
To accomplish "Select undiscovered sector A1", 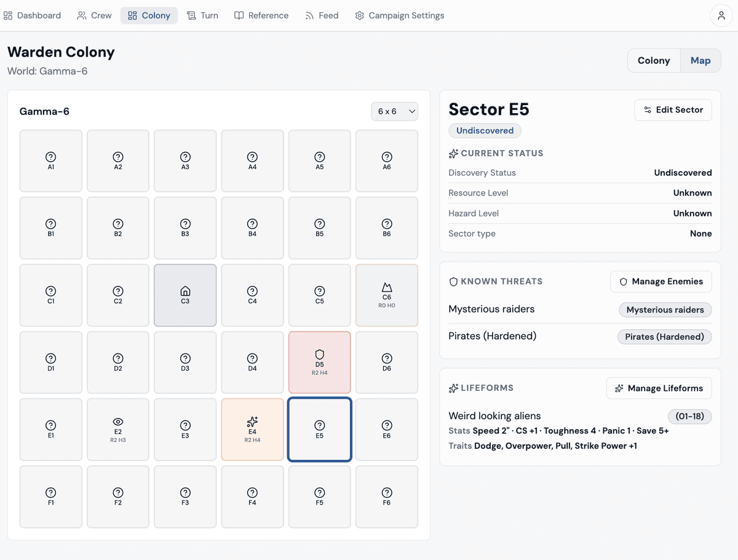I will [x=51, y=161].
